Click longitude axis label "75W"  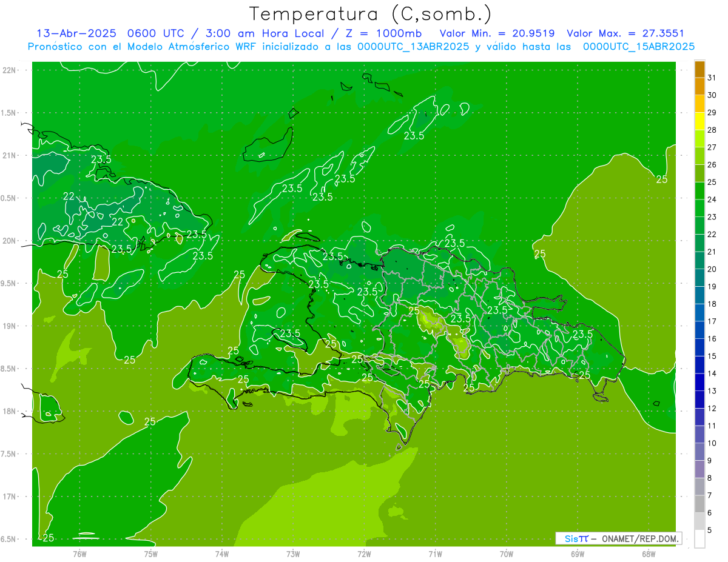(150, 554)
